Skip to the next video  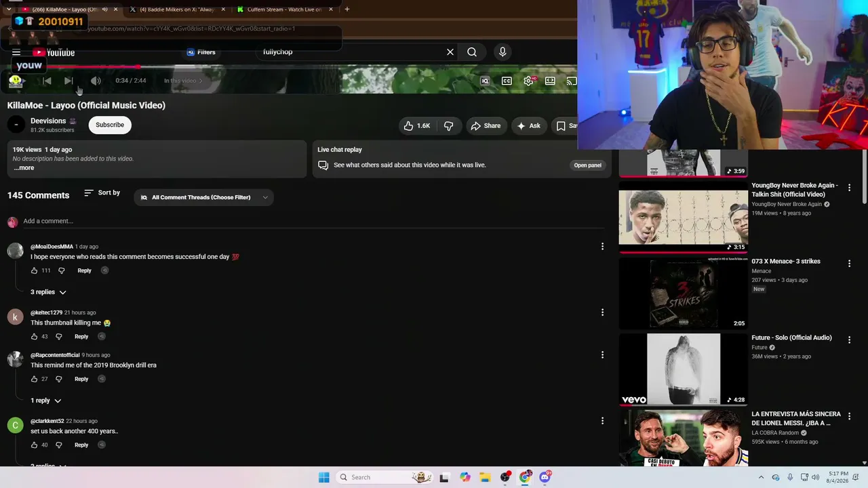pos(68,81)
